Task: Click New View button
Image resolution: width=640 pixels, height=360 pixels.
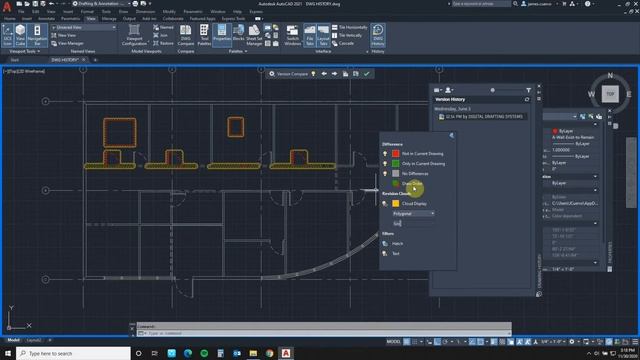Action: click(x=64, y=36)
